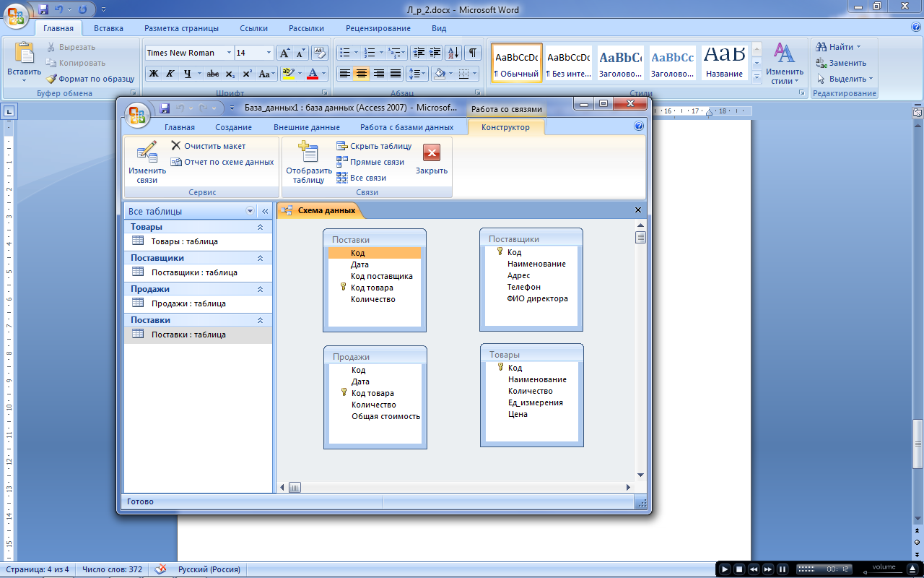Collapse the Access navigation pane shutter bar
Viewport: 924px width, 578px height.
[265, 211]
